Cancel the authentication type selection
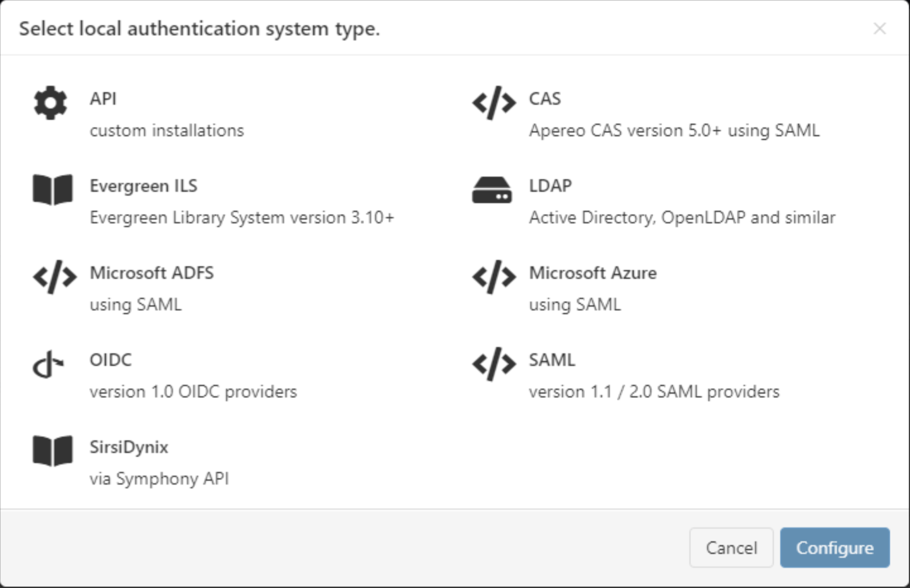The image size is (910, 588). pyautogui.click(x=731, y=547)
